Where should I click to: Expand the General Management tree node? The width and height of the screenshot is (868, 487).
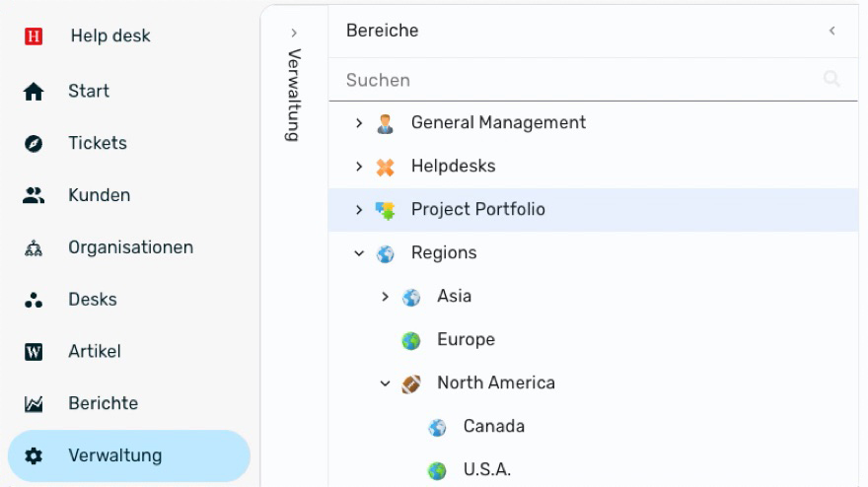pyautogui.click(x=360, y=123)
